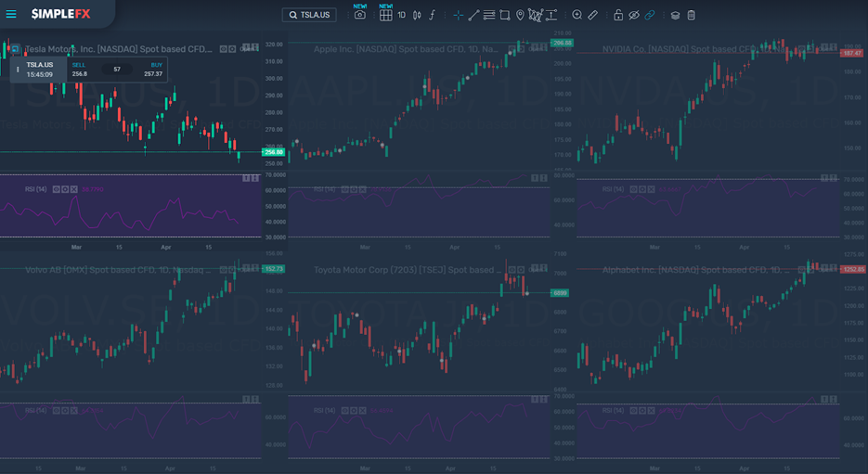Remove RSI indicator from Apple chart
Viewport: 868px width, 474px height.
363,189
